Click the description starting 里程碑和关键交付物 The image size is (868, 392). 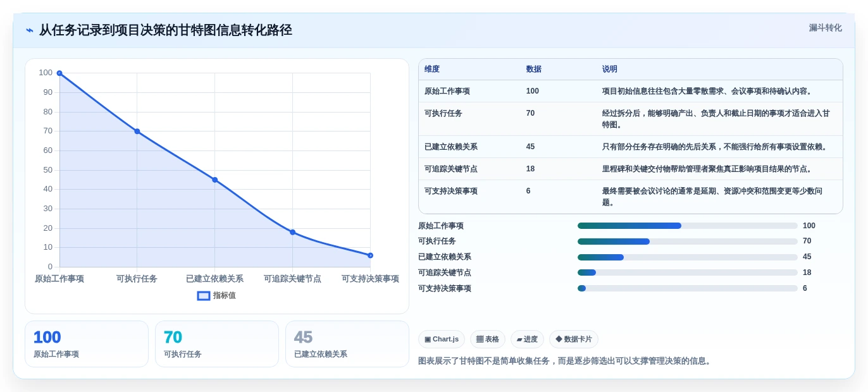pyautogui.click(x=707, y=169)
